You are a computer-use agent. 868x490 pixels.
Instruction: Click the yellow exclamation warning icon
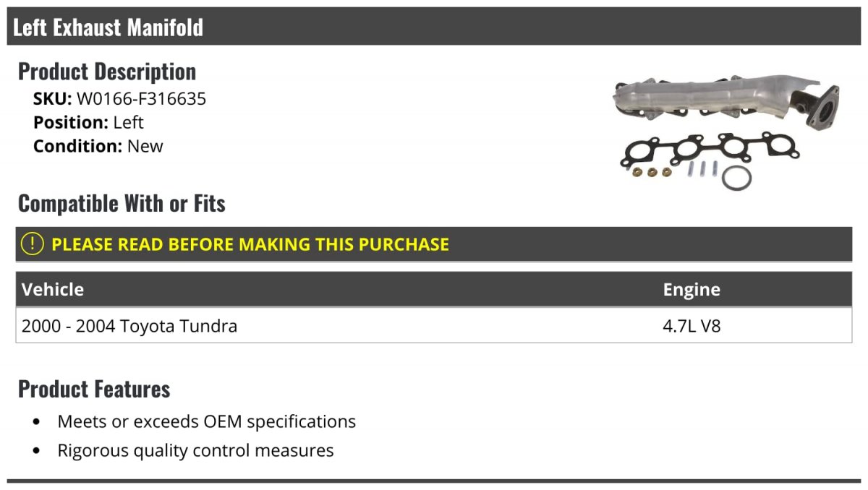(x=33, y=244)
